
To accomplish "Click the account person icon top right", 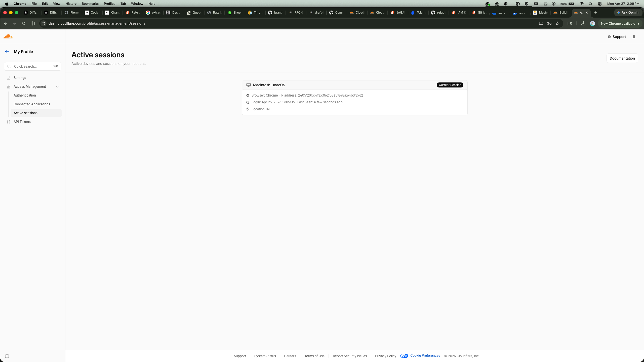I will coord(634,37).
